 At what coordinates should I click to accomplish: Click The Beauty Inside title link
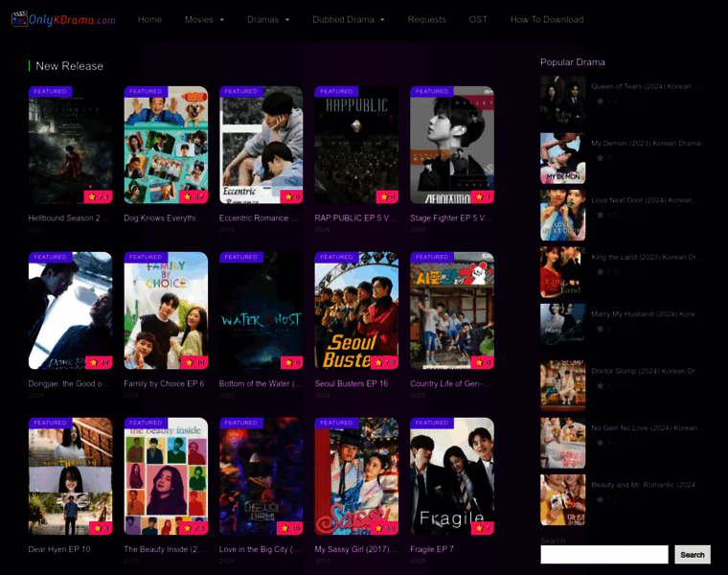164,549
